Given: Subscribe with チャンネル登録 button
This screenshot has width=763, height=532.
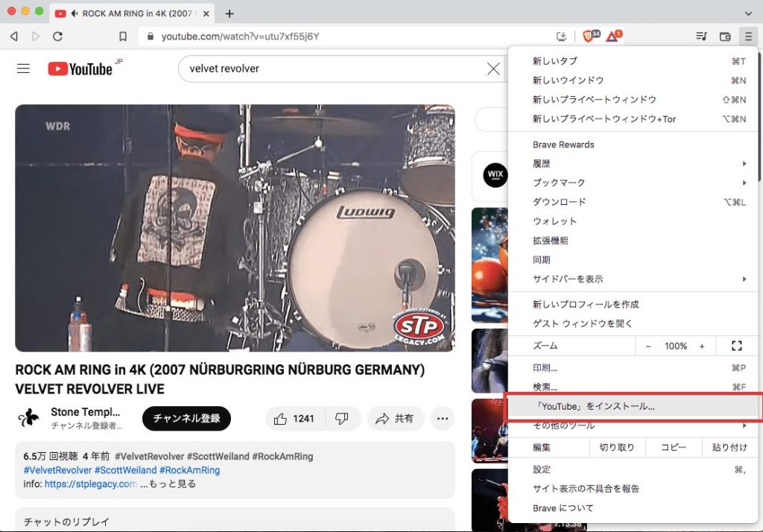Looking at the screenshot, I should click(x=186, y=419).
